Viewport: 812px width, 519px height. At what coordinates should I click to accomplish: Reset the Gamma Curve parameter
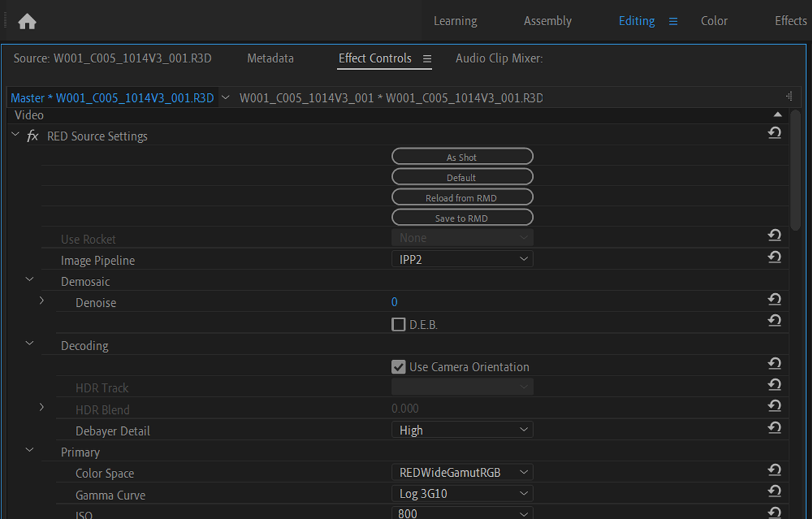tap(774, 491)
